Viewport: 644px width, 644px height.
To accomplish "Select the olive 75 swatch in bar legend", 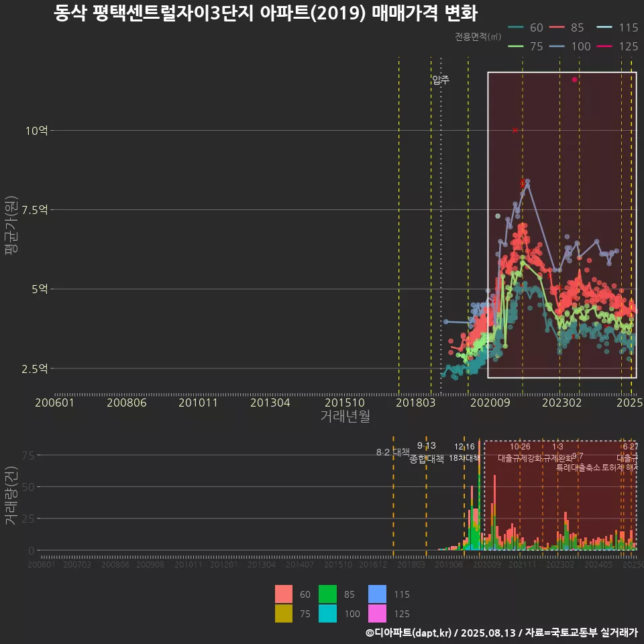I will tap(284, 613).
